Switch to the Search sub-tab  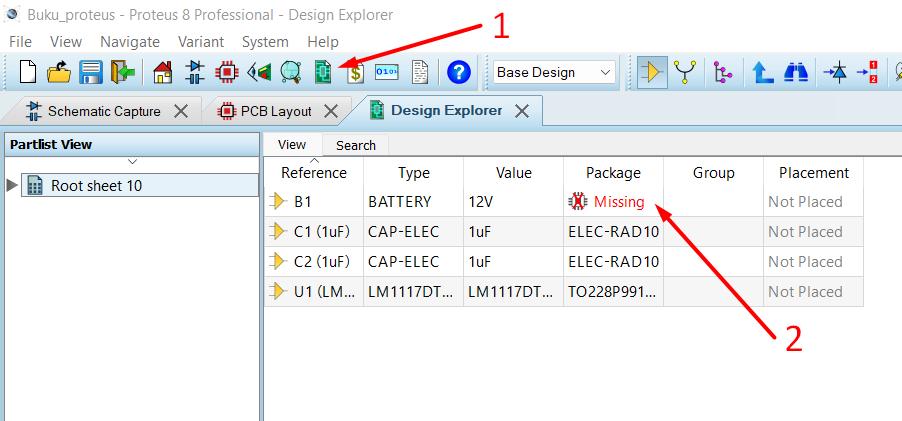356,146
